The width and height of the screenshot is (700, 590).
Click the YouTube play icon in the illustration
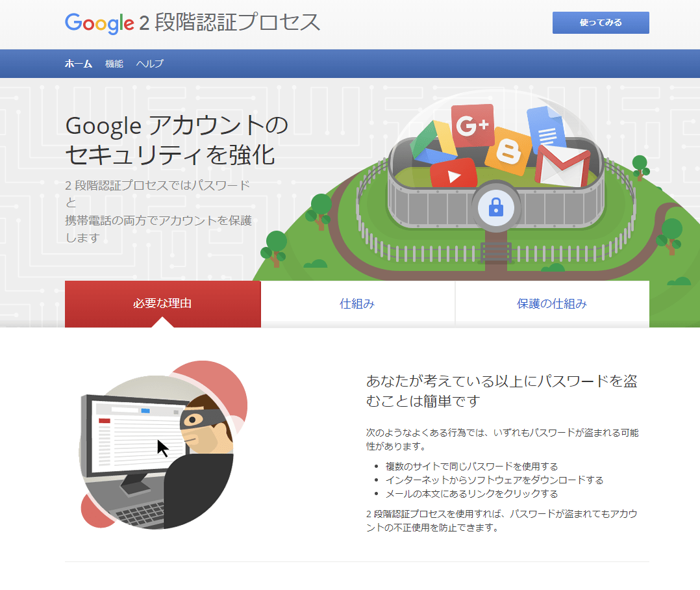click(x=453, y=173)
